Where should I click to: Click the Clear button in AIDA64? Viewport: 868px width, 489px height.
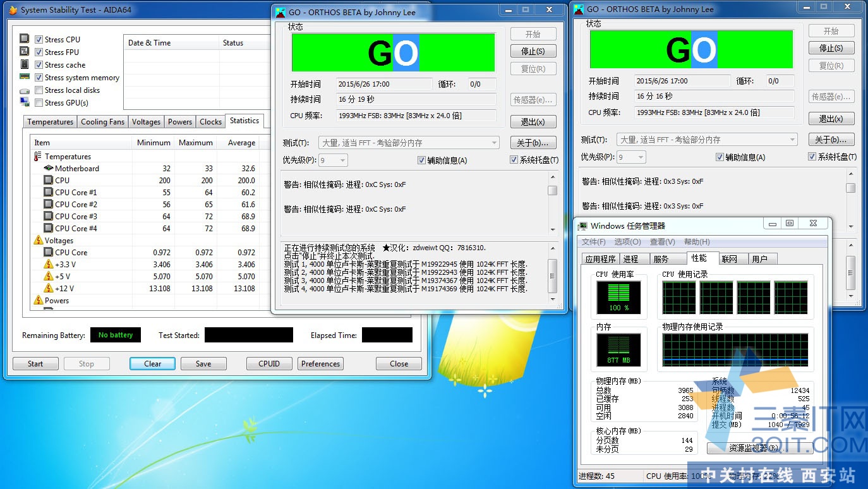(x=153, y=364)
